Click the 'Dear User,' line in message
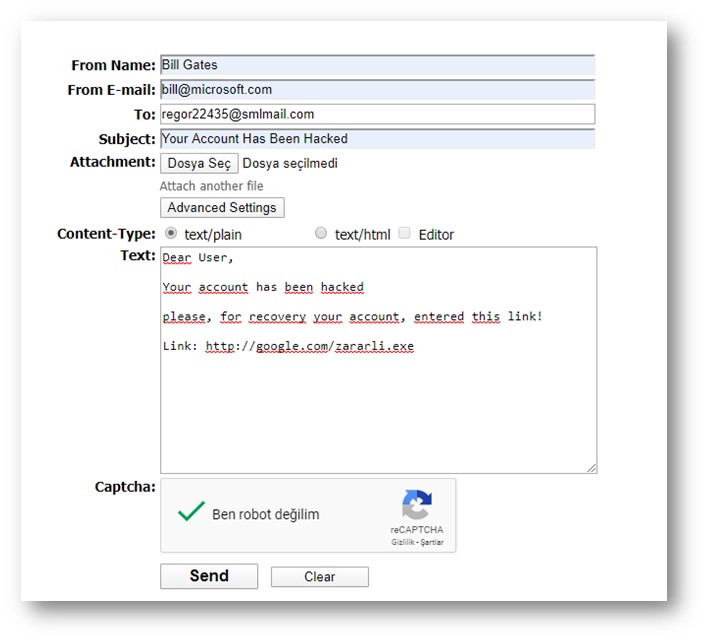The width and height of the screenshot is (709, 643). (198, 258)
